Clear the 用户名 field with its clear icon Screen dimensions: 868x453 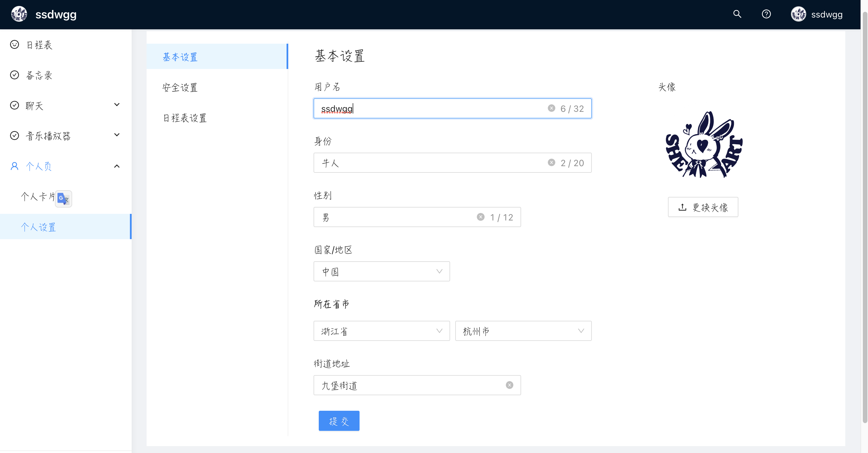551,108
